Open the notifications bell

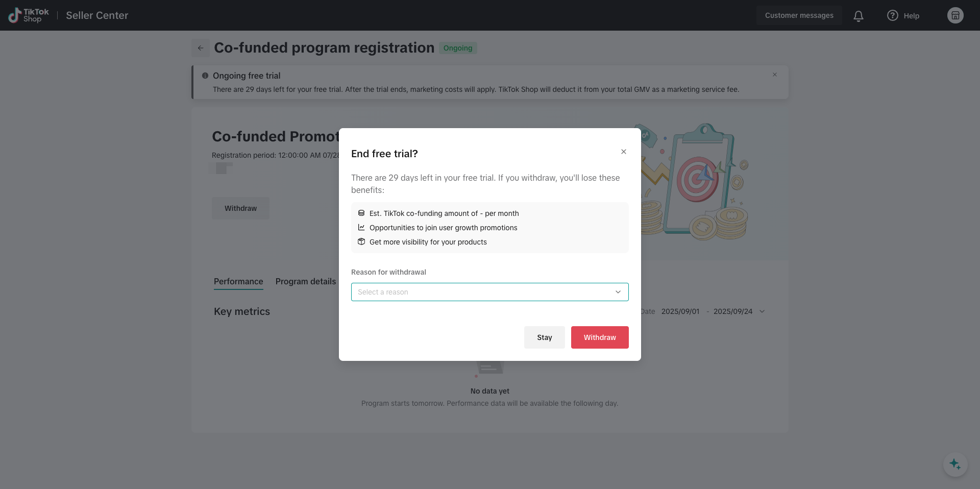click(x=859, y=16)
